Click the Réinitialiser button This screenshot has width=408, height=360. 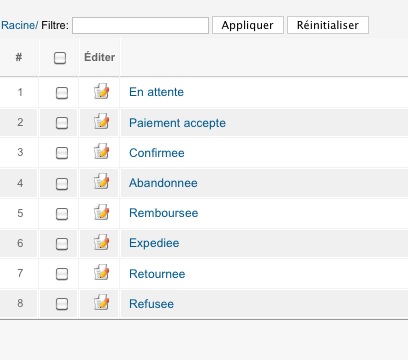328,25
